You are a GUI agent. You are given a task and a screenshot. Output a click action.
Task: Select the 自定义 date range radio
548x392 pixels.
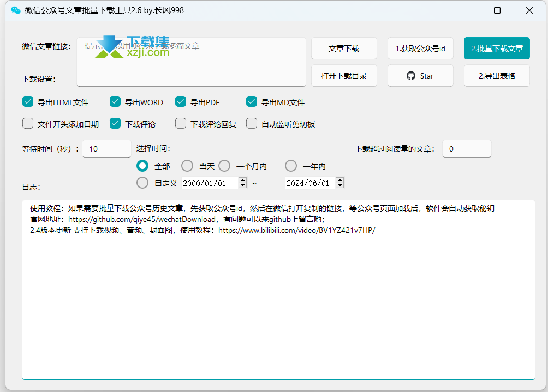tap(142, 183)
